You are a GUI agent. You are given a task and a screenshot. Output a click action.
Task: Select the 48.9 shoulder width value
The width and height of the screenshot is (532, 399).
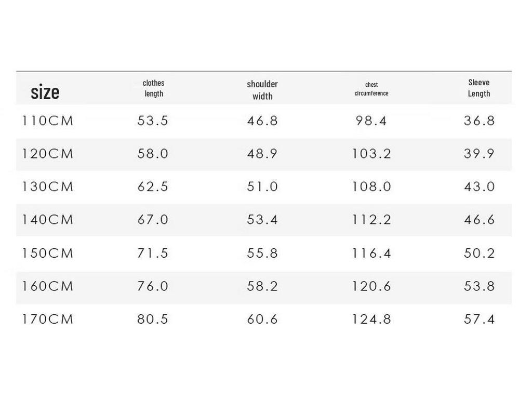point(262,154)
